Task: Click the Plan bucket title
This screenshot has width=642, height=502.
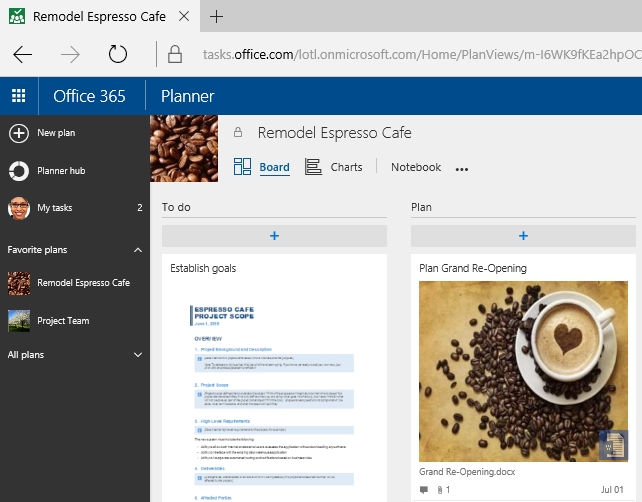Action: pyautogui.click(x=421, y=207)
